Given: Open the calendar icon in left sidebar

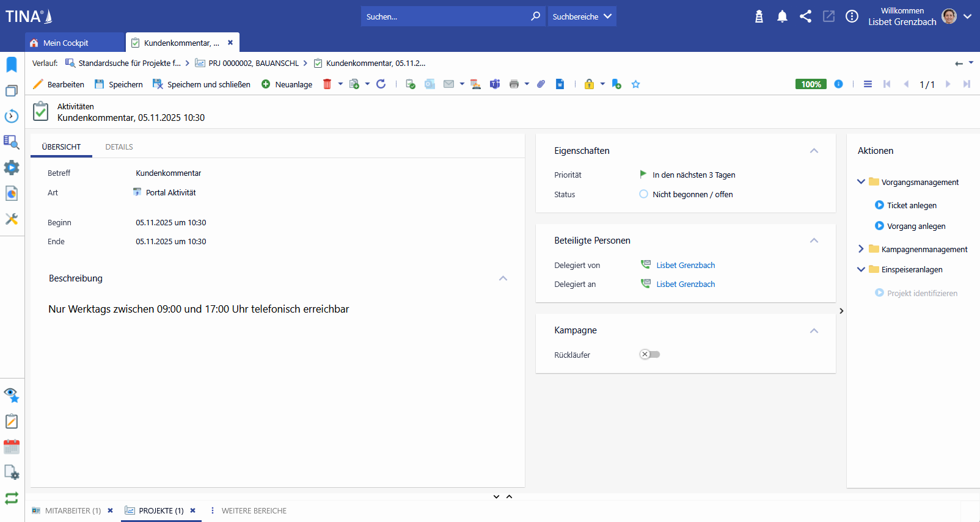Looking at the screenshot, I should point(12,447).
